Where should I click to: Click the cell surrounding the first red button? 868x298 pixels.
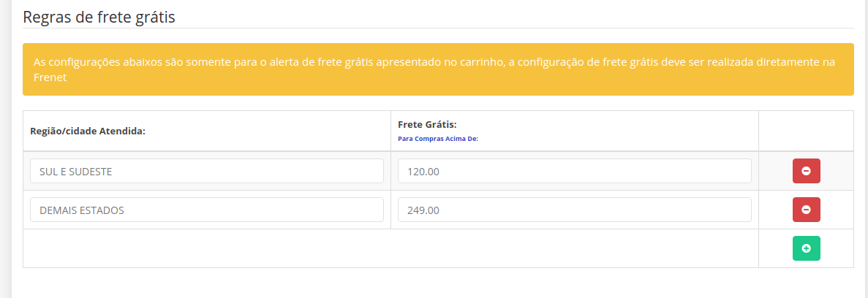pos(806,171)
